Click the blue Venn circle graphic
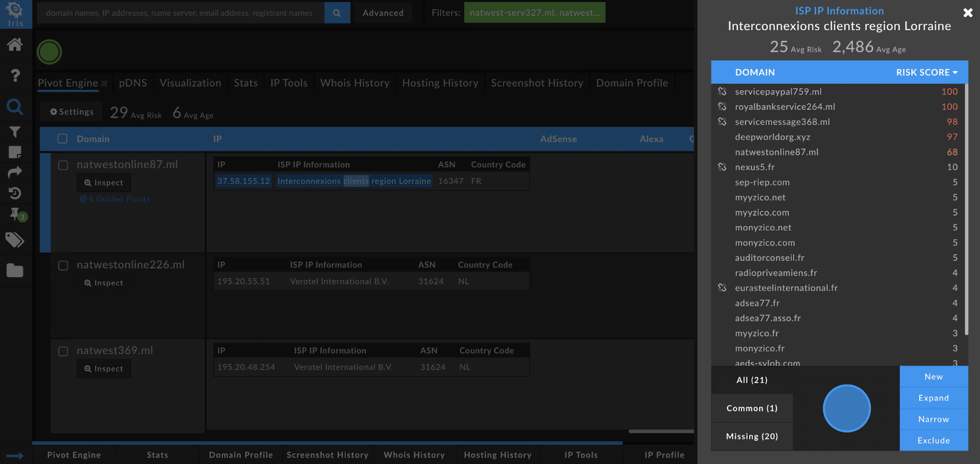Viewport: 980px width, 464px height. [x=847, y=409]
